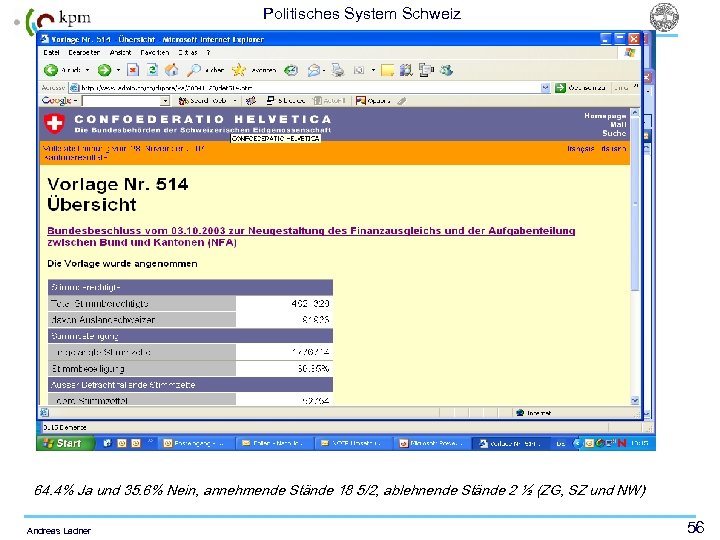Click the italiano language link
The width and height of the screenshot is (720, 540).
pyautogui.click(x=613, y=148)
